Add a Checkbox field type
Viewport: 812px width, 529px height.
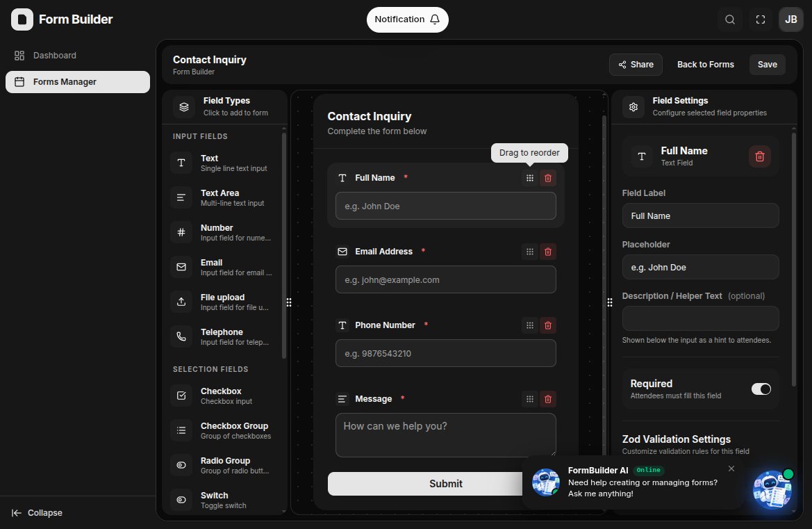224,396
